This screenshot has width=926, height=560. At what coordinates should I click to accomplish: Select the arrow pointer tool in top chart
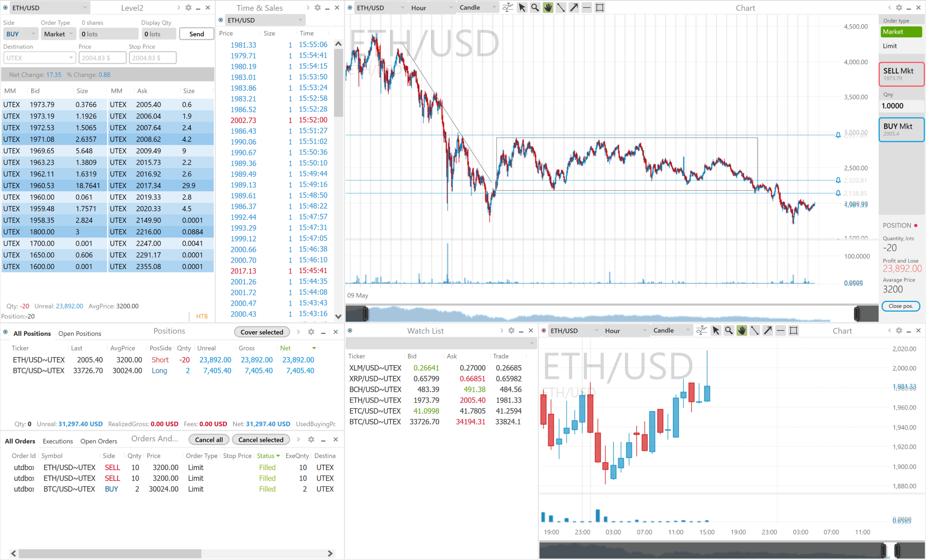522,8
